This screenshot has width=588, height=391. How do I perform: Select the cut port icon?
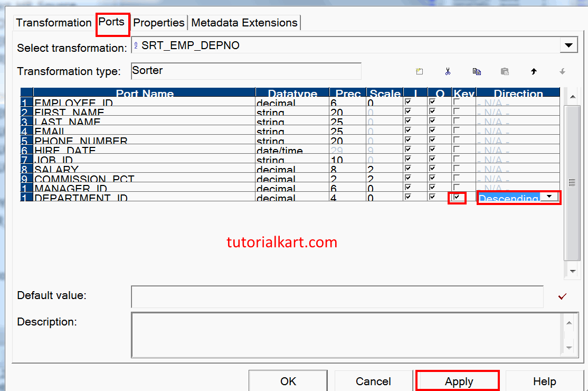448,71
